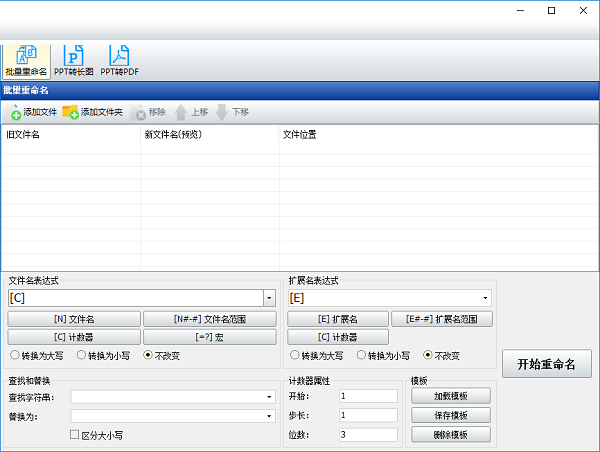Click the [N#-#] 文件名范围 button
This screenshot has height=452, width=600.
point(209,319)
